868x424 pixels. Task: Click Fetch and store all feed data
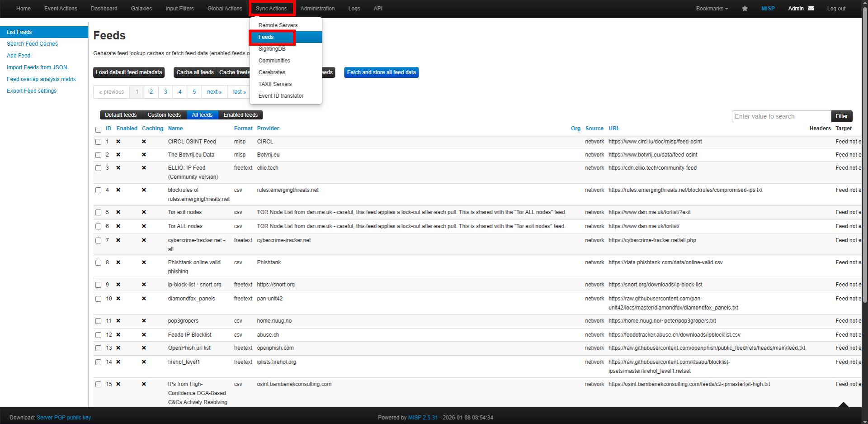[x=381, y=72]
